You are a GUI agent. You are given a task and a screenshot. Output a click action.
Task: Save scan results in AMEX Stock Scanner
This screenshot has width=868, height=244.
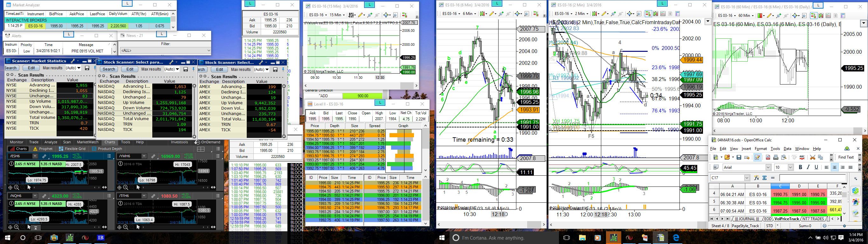pos(275,70)
